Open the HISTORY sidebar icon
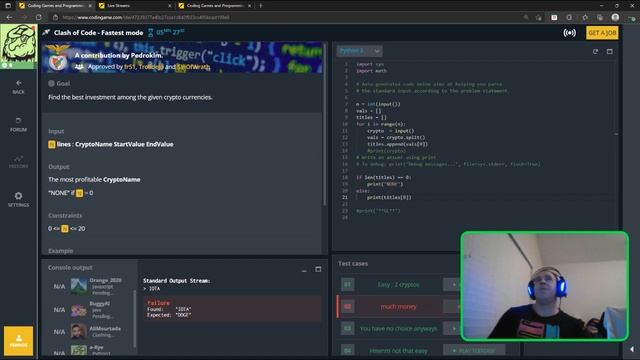640x360 pixels. point(18,162)
